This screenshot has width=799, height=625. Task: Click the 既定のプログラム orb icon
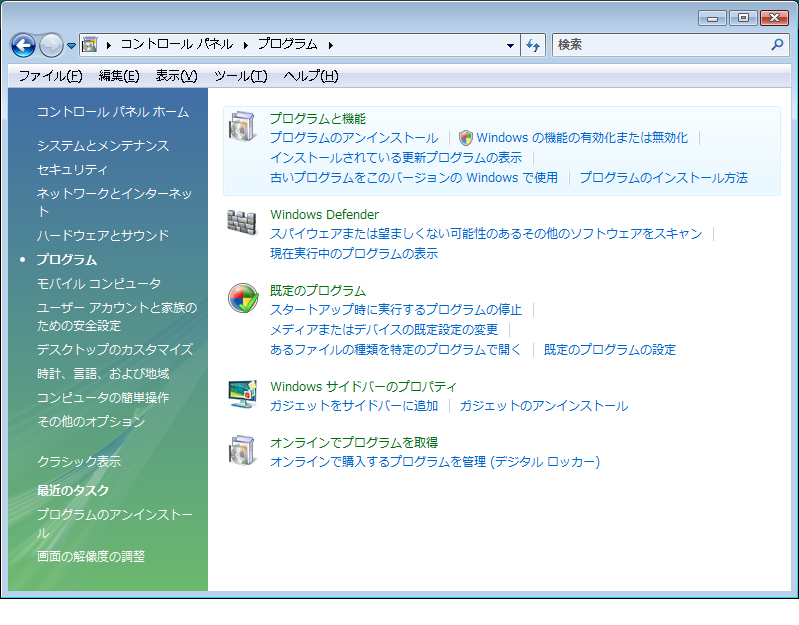click(243, 298)
